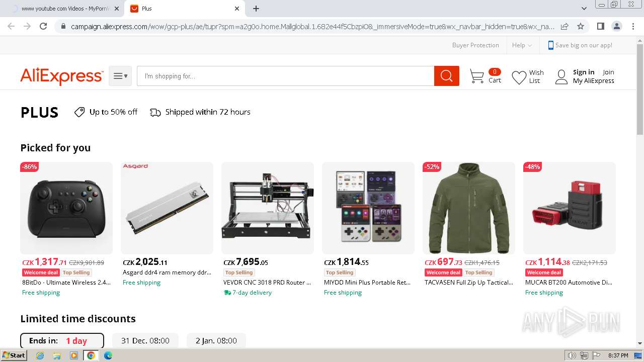
Task: Open the Chrome three-dot menu
Action: pos(633,26)
